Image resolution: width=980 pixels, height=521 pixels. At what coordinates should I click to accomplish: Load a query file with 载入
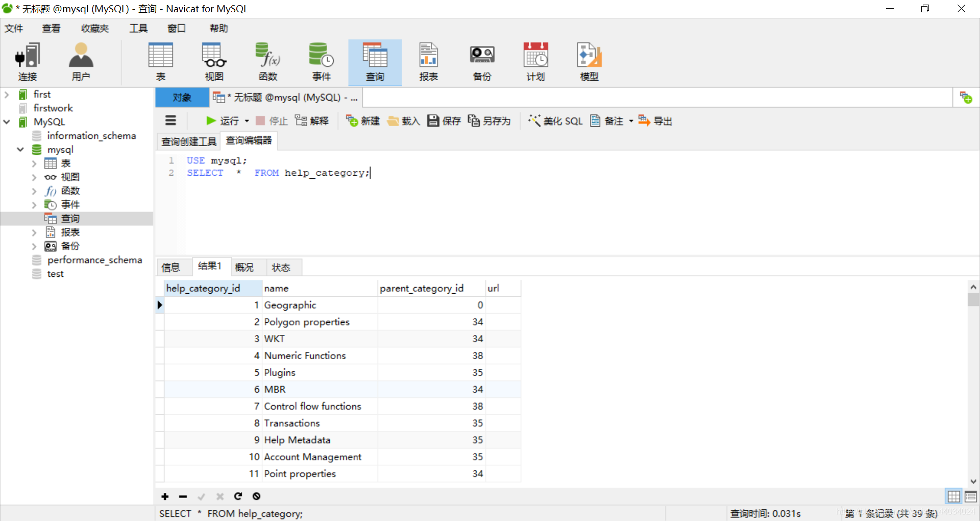coord(403,121)
